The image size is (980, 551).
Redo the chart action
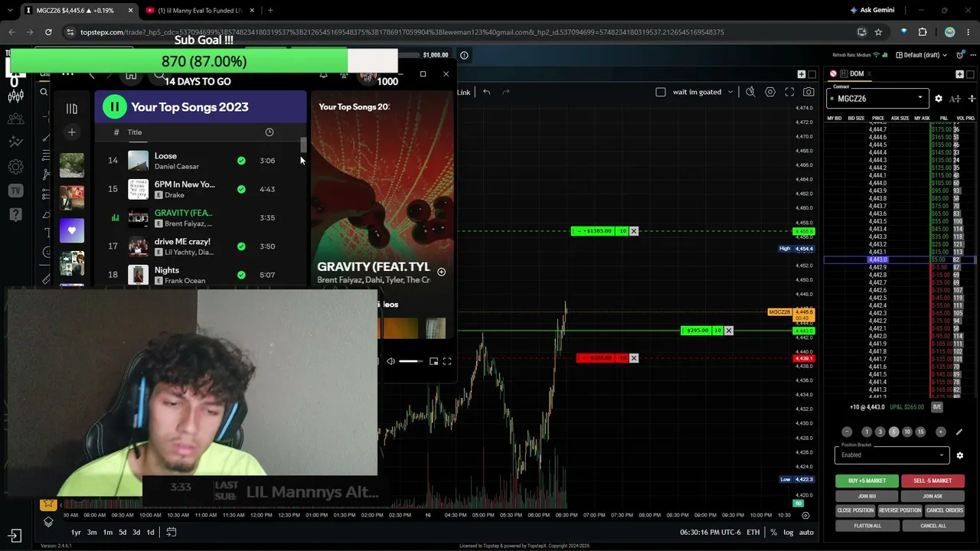(506, 92)
